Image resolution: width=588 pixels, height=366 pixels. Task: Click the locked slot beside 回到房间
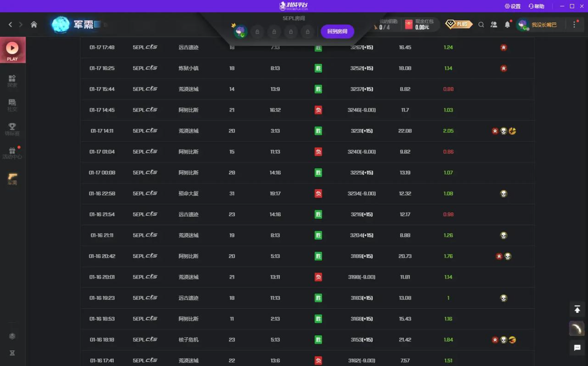pos(308,31)
